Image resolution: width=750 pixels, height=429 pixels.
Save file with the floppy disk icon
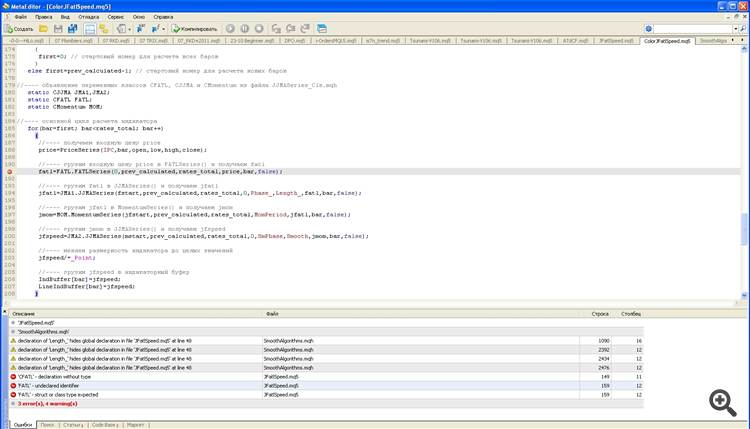click(58, 29)
